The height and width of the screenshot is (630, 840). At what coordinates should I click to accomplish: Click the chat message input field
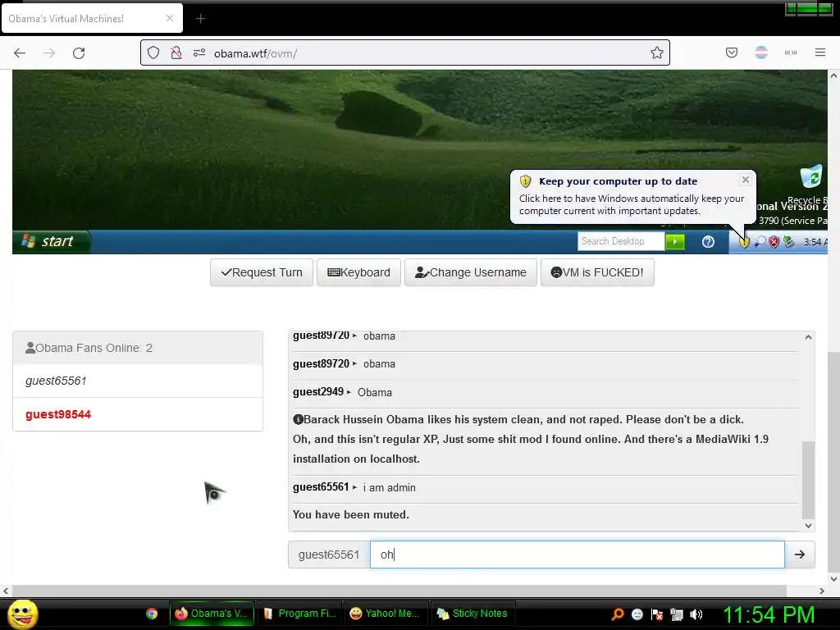click(x=577, y=555)
